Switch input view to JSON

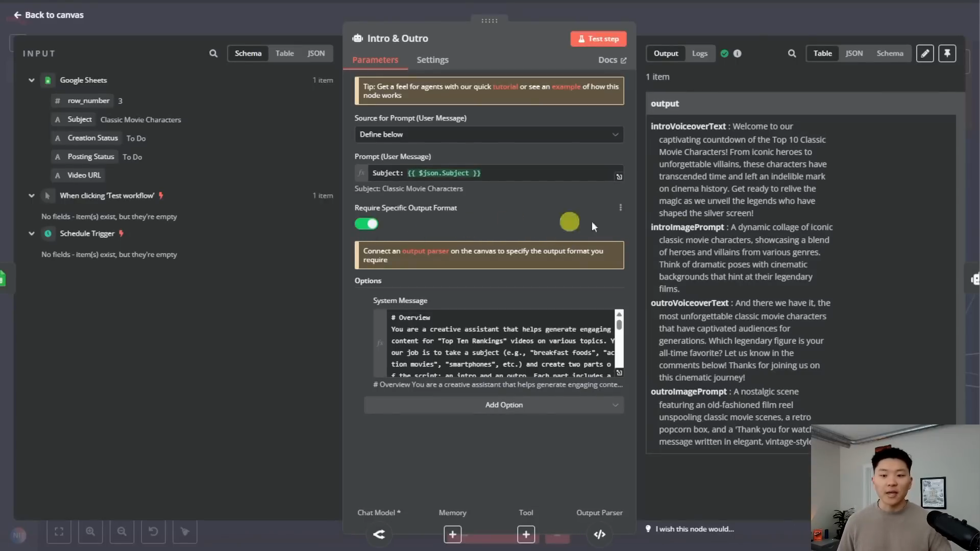pyautogui.click(x=316, y=53)
